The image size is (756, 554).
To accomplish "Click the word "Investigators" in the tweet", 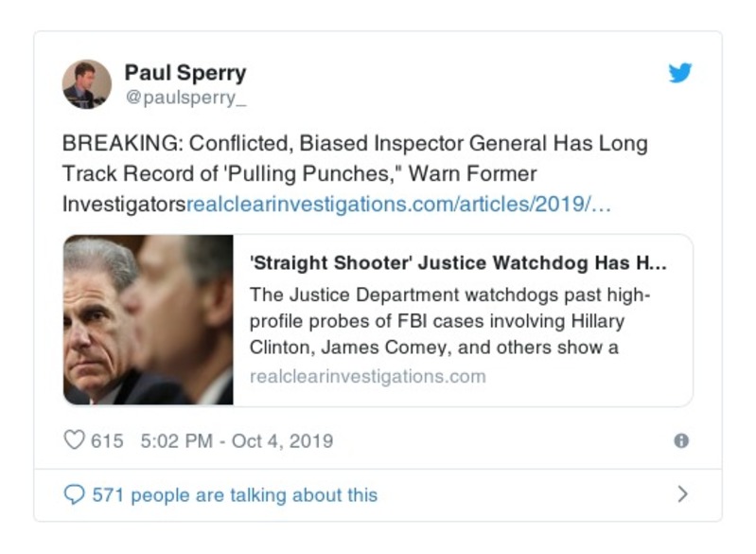I will click(124, 205).
